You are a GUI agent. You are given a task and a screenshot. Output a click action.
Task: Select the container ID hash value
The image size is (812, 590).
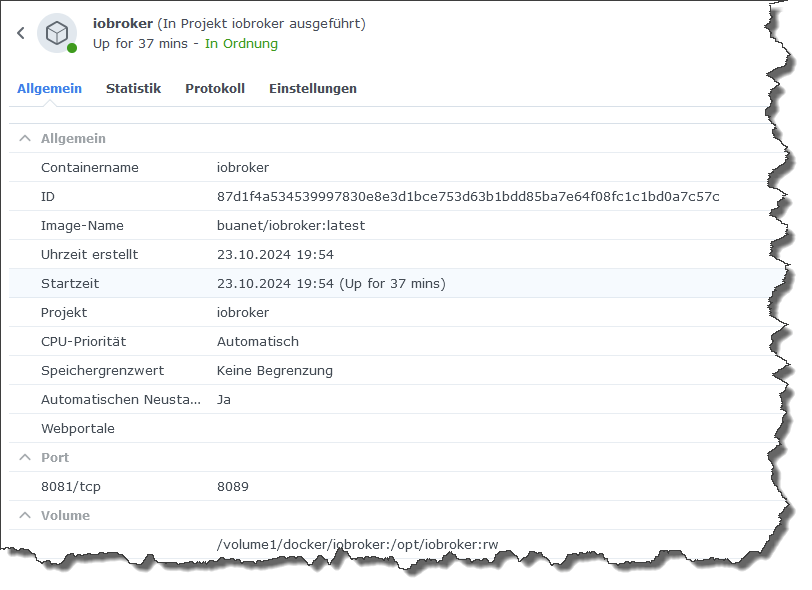coord(468,197)
